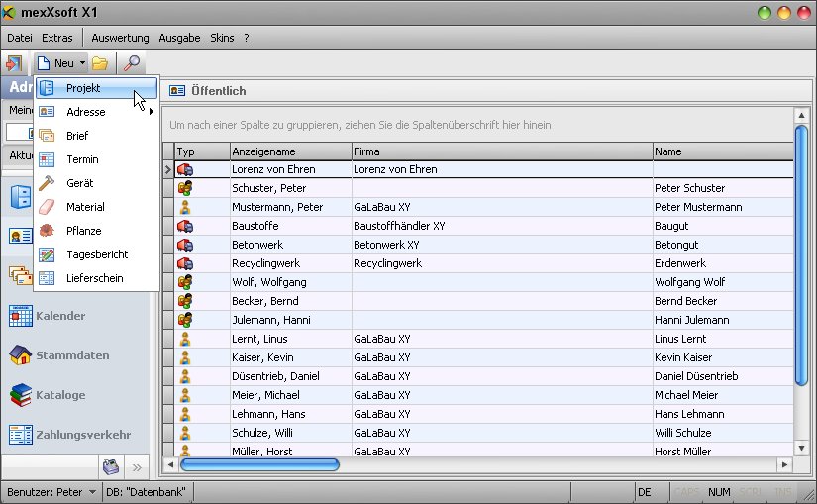The width and height of the screenshot is (817, 504).
Task: Open Zahlungsverkehr in the sidebar
Action: coord(83,435)
